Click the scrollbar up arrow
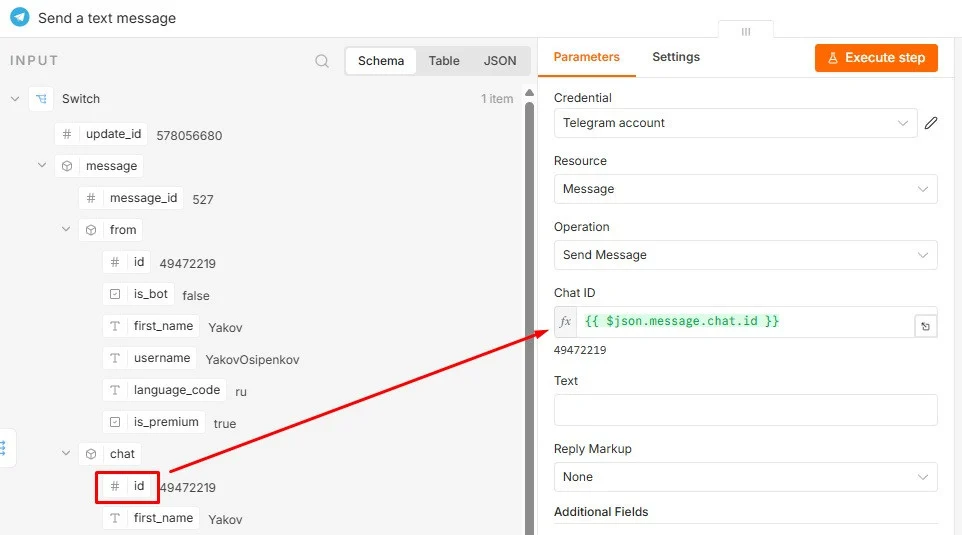This screenshot has width=962, height=535. (529, 93)
